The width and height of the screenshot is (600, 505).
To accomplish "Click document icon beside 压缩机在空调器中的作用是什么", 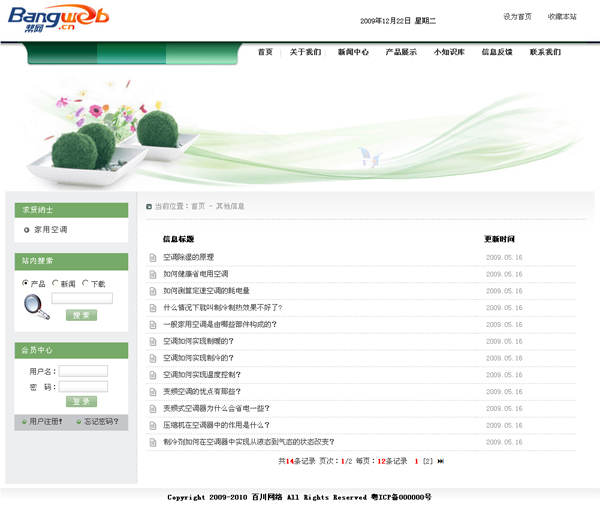I will coord(153,425).
